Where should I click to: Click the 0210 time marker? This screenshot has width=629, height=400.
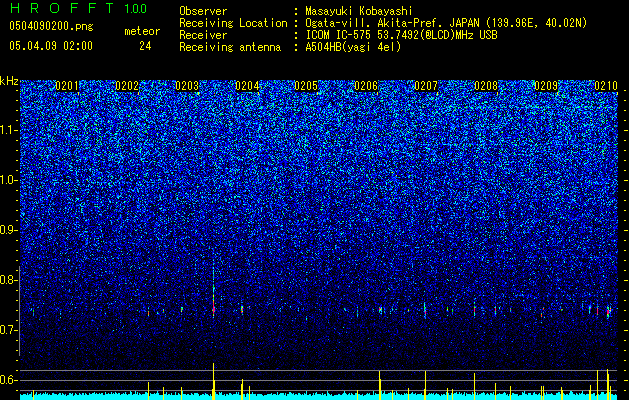tap(606, 86)
